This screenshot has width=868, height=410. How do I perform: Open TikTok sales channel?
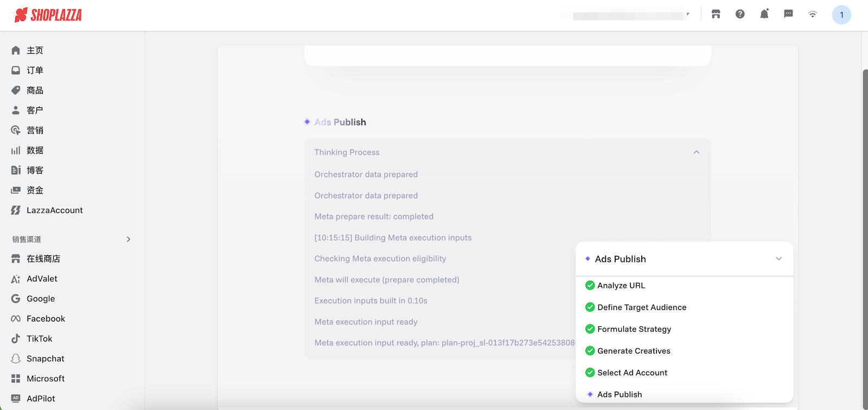coord(39,339)
